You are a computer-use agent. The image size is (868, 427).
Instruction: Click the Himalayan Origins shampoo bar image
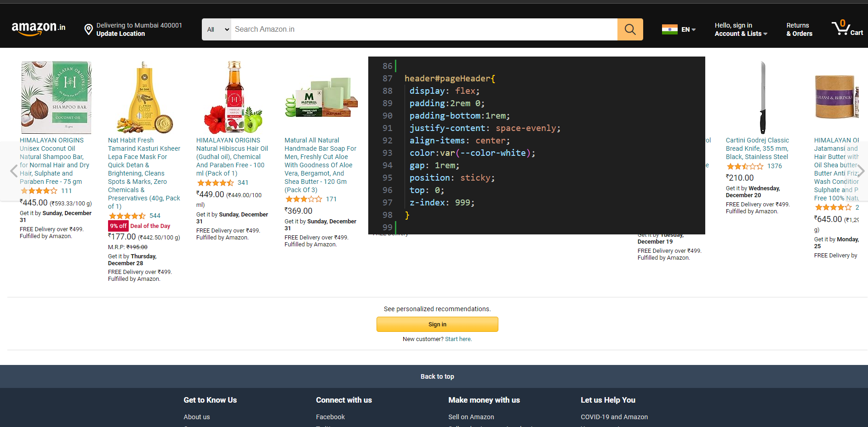tap(56, 97)
